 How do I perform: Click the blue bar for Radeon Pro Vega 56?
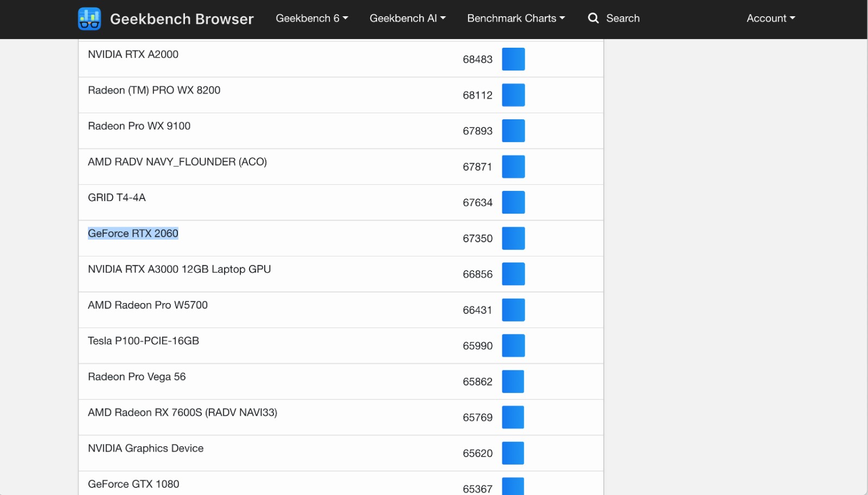coord(513,381)
